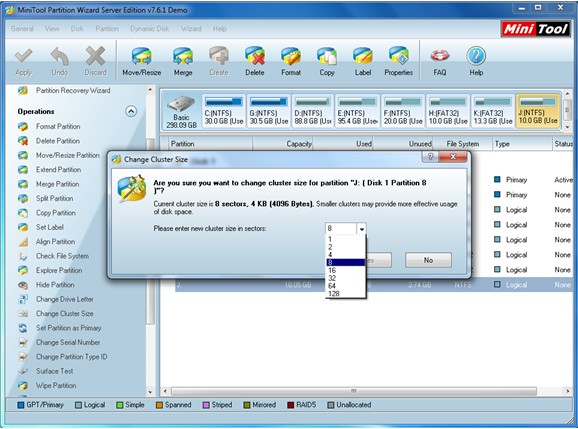The height and width of the screenshot is (429, 578).
Task: Open the Disk menu
Action: 77,29
